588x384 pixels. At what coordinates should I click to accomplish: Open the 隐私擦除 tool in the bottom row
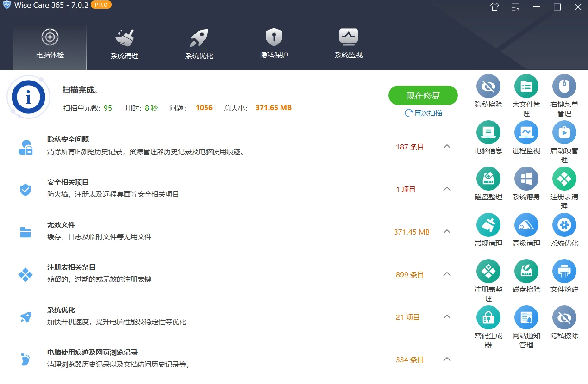point(564,318)
